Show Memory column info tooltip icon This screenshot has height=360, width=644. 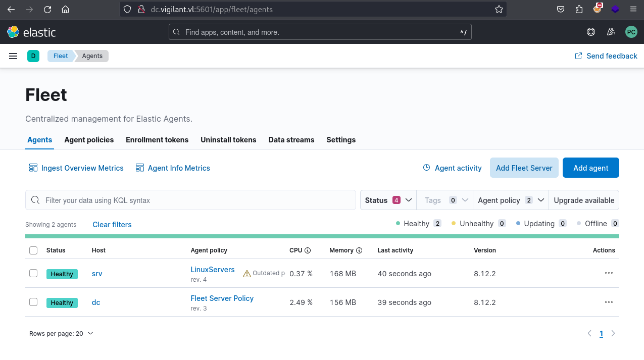(x=359, y=250)
